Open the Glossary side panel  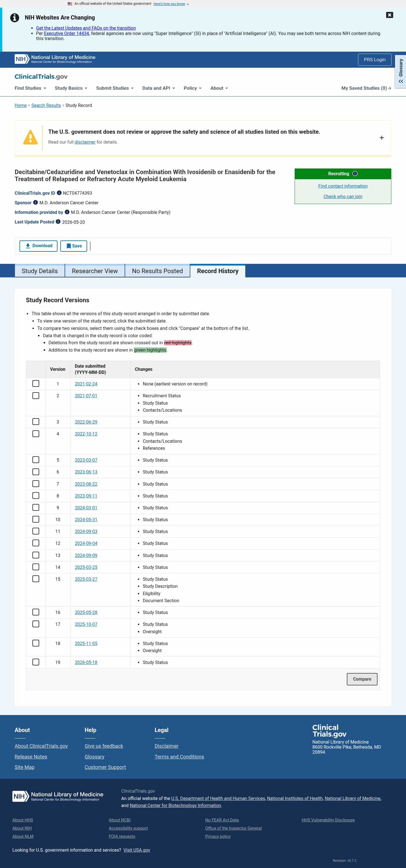click(400, 71)
